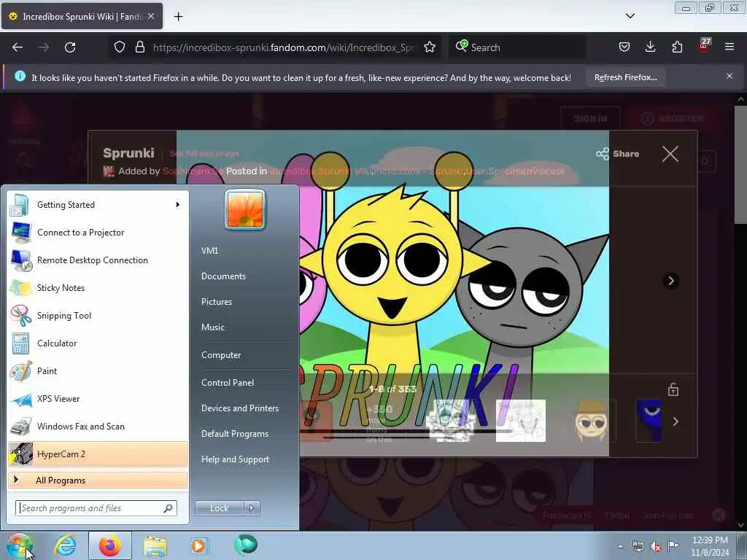The height and width of the screenshot is (560, 747).
Task: Expand the Getting Started submenu arrow
Action: tap(178, 205)
